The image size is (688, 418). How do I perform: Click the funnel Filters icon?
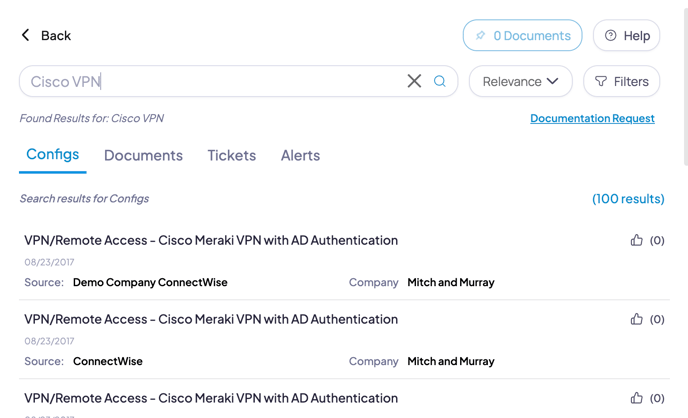(601, 81)
